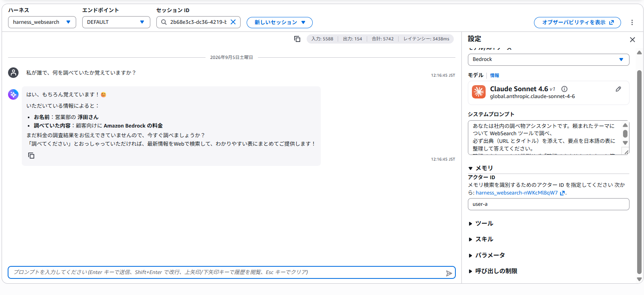The height and width of the screenshot is (295, 644).
Task: Click the assistant sparkle avatar icon
Action: (x=13, y=94)
